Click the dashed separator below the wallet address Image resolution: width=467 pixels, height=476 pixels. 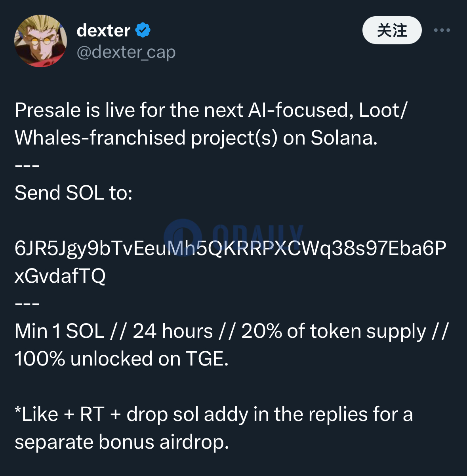pos(27,304)
